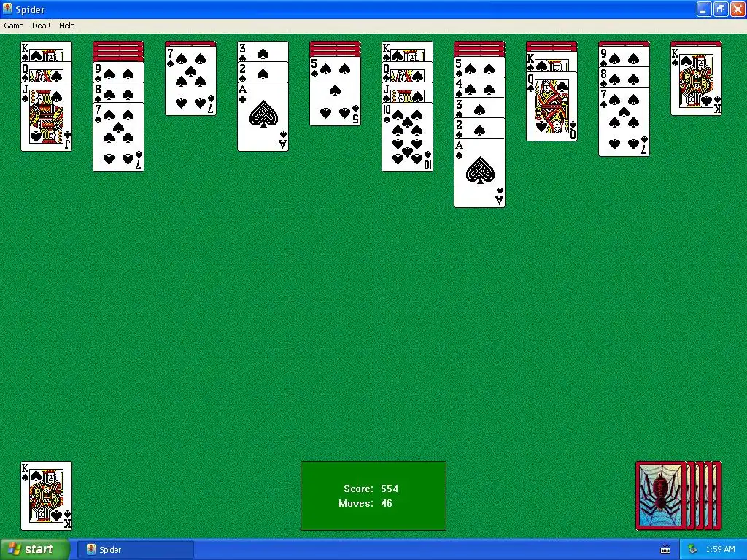This screenshot has height=560, width=747.
Task: Select the 4 of spades card
Action: pyautogui.click(x=480, y=87)
